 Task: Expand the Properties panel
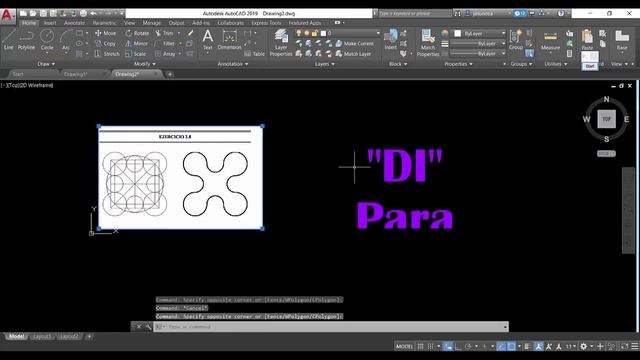458,64
